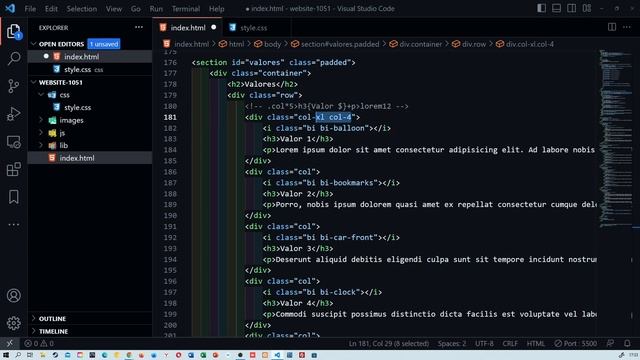Click the VS Code logo in title bar
The width and height of the screenshot is (640, 360).
click(10, 8)
